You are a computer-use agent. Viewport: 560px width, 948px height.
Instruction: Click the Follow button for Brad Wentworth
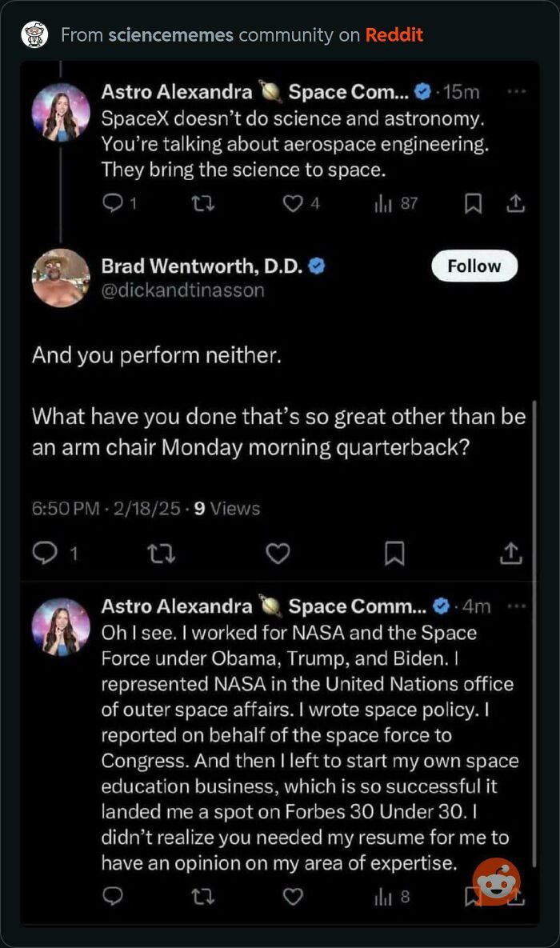pos(474,266)
